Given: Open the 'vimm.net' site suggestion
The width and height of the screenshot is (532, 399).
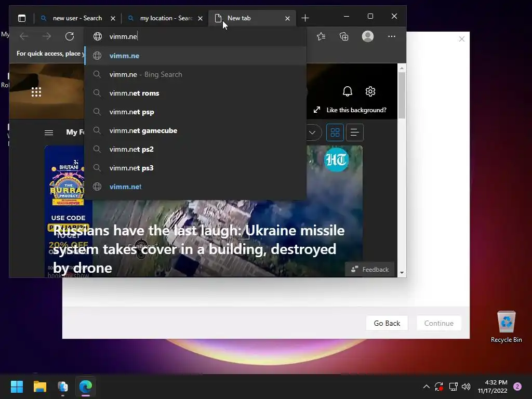Looking at the screenshot, I should pos(195,187).
